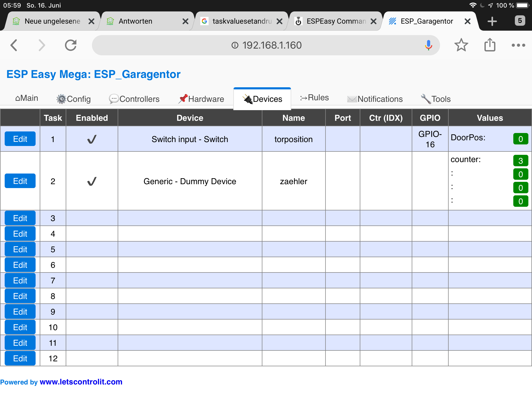Start voice search with microphone icon
532x399 pixels.
point(428,45)
